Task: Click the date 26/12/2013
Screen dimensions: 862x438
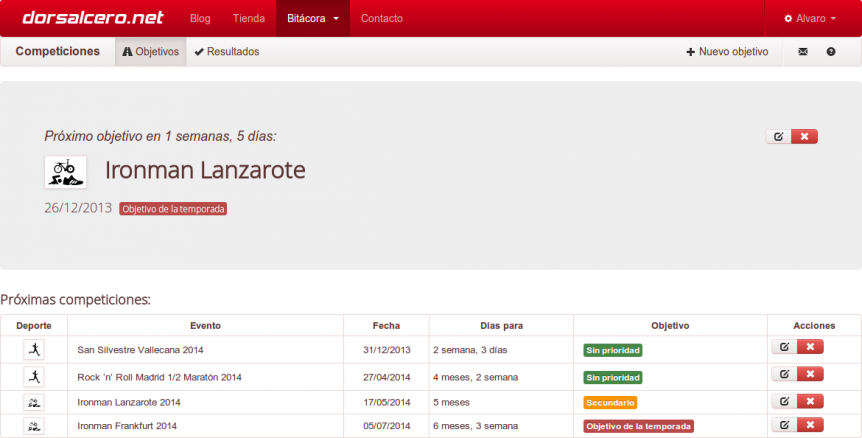Action: point(78,208)
